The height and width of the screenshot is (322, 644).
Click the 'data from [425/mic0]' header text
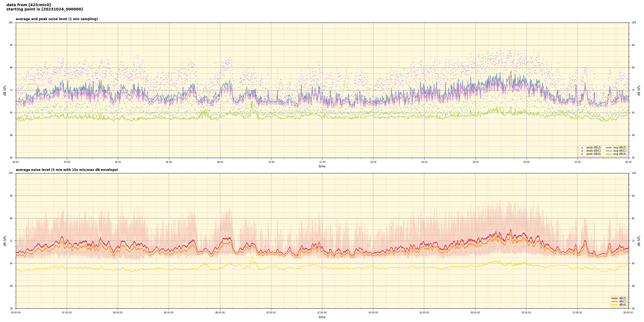[28, 5]
